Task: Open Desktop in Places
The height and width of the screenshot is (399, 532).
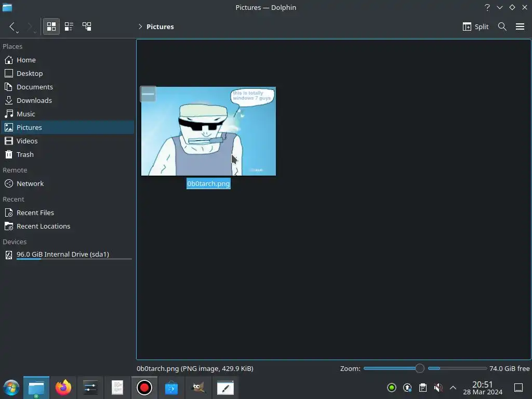Action: [67, 73]
